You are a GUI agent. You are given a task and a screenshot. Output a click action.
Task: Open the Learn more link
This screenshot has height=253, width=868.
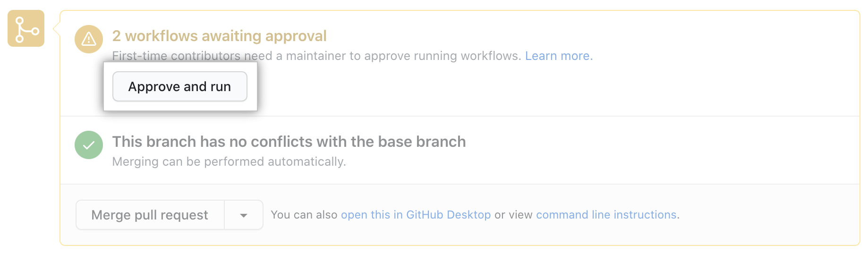click(x=559, y=56)
